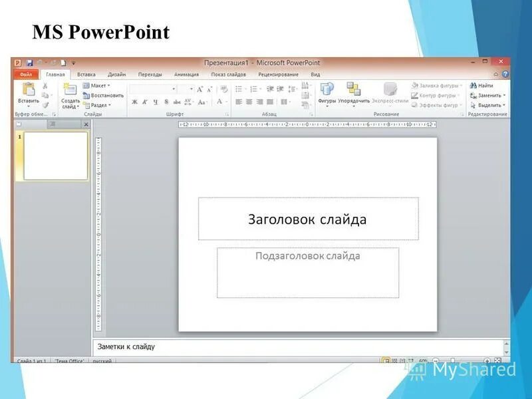Switch to the Вставка tab
This screenshot has height=399, width=532.
point(86,74)
